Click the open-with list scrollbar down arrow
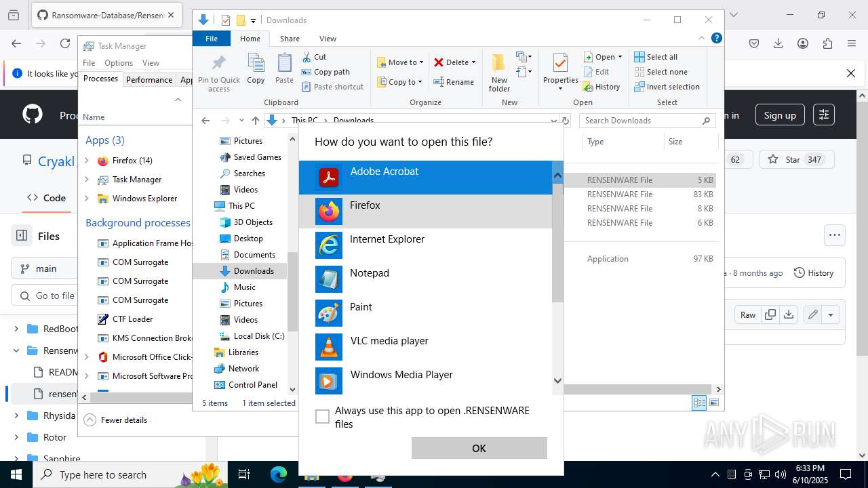The height and width of the screenshot is (488, 868). click(x=557, y=381)
